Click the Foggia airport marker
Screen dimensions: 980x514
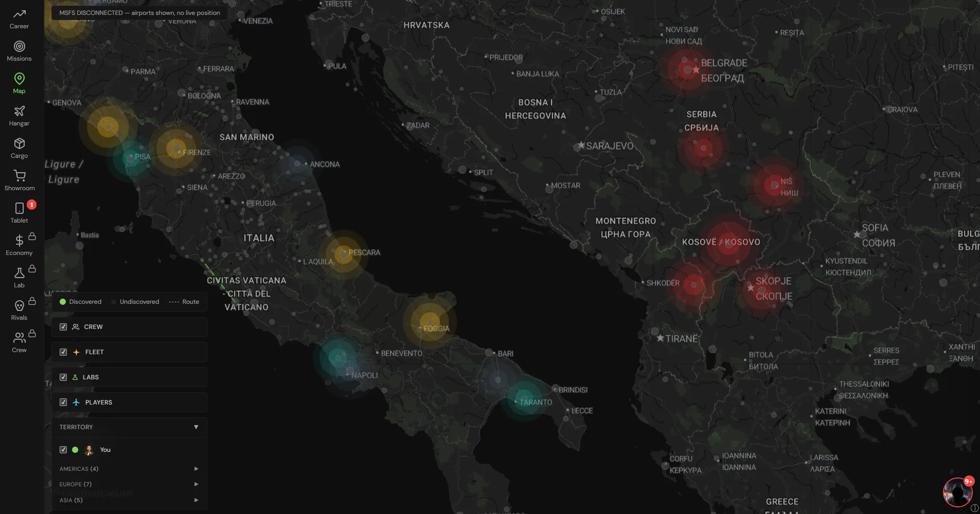429,322
